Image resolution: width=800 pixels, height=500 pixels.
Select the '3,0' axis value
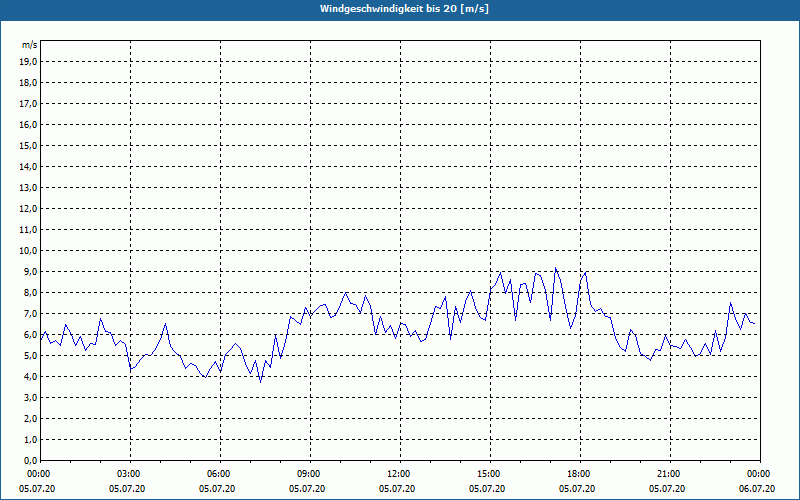point(30,397)
